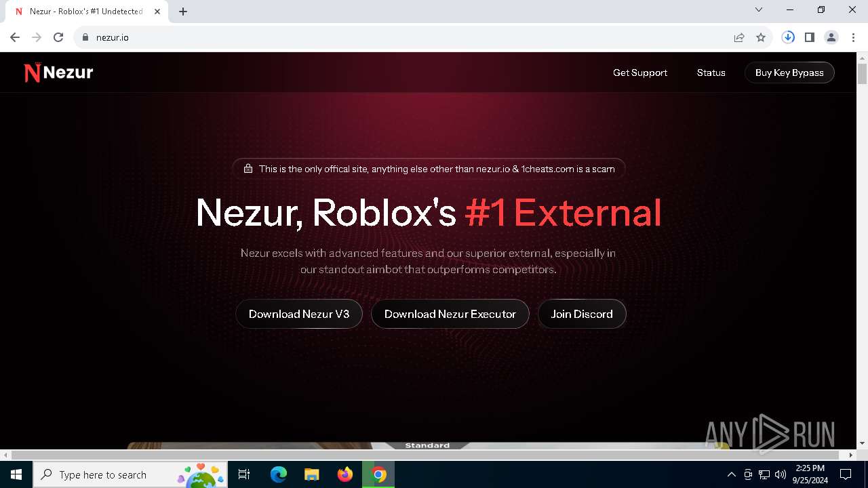Click the Standard label at page bottom
This screenshot has height=488, width=868.
[x=427, y=445]
